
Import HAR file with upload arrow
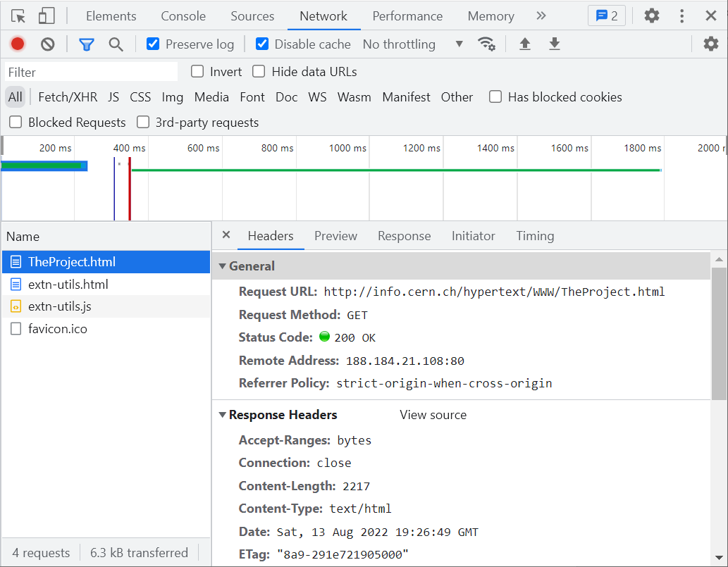pos(525,44)
